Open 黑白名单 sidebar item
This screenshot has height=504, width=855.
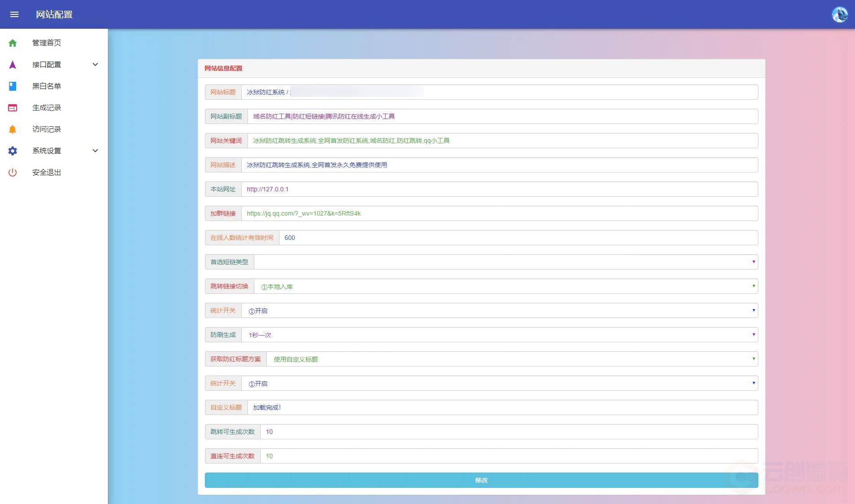tap(54, 86)
